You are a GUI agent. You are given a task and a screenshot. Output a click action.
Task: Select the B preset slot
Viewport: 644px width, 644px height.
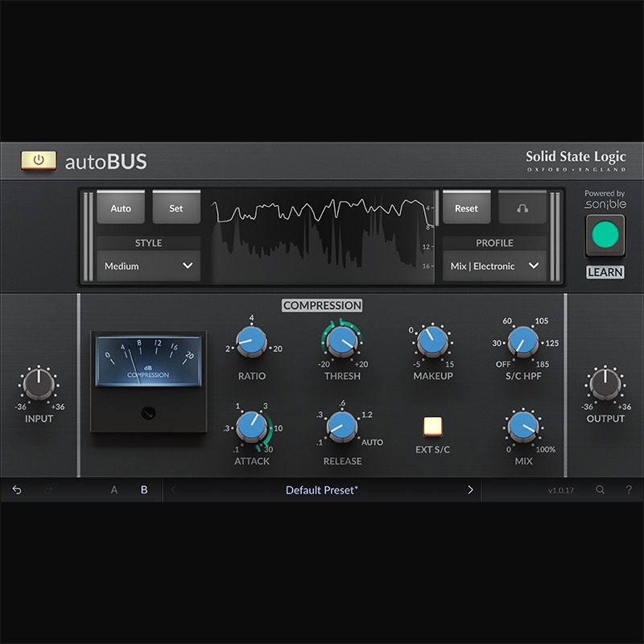[144, 489]
